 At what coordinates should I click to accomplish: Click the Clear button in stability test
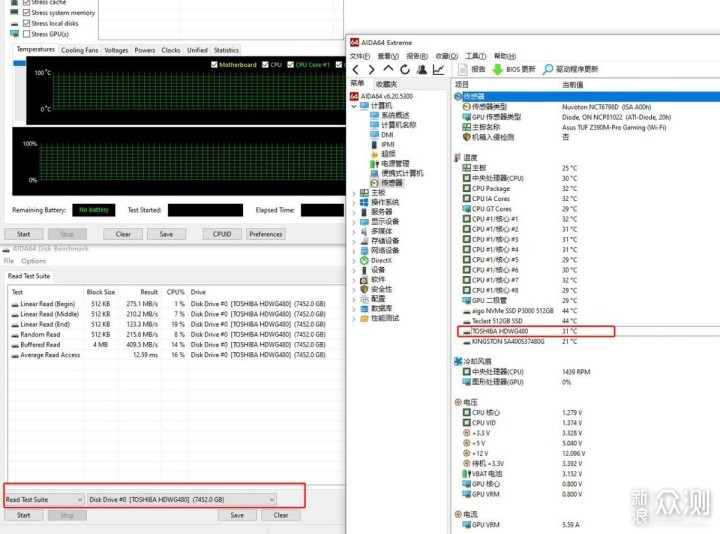123,234
